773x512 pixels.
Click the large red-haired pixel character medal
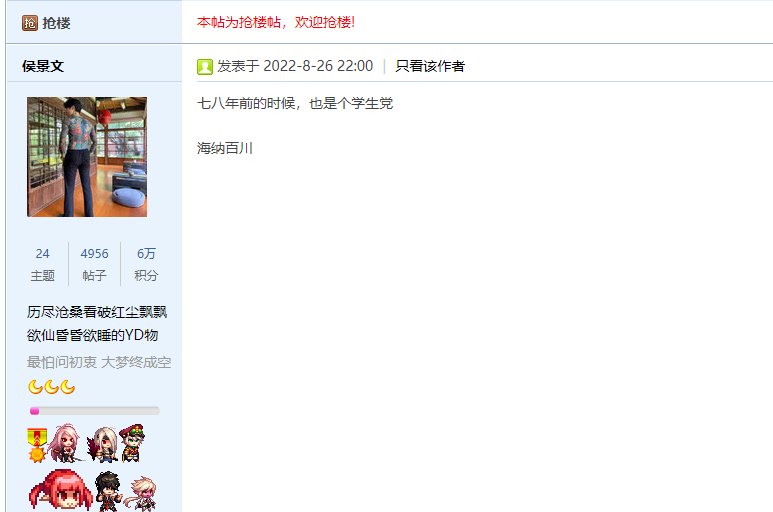point(61,490)
